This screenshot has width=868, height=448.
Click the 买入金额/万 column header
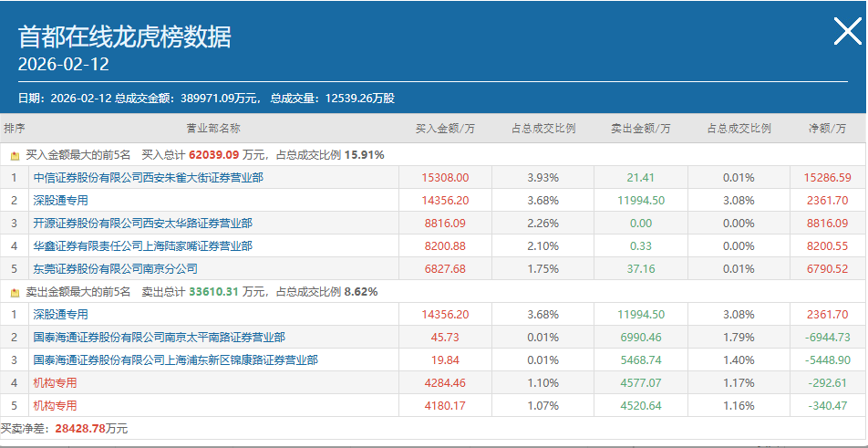(445, 129)
